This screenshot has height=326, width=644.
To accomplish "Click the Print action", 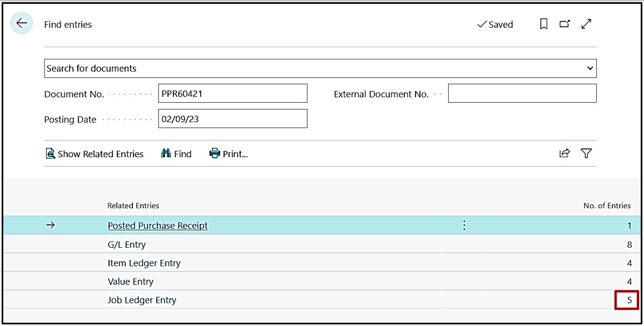I will [229, 154].
